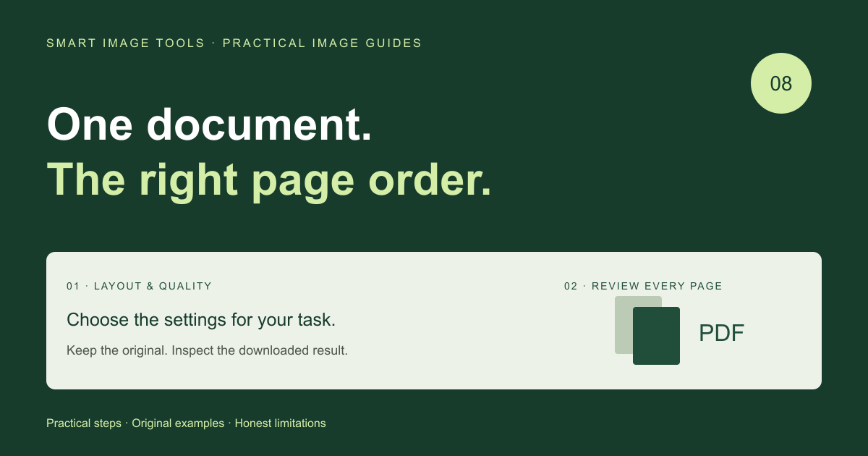Click 'SMART IMAGE TOOLS · PRACTICAL IMAGE GUIDES' header text
This screenshot has height=456, width=868.
pos(234,43)
